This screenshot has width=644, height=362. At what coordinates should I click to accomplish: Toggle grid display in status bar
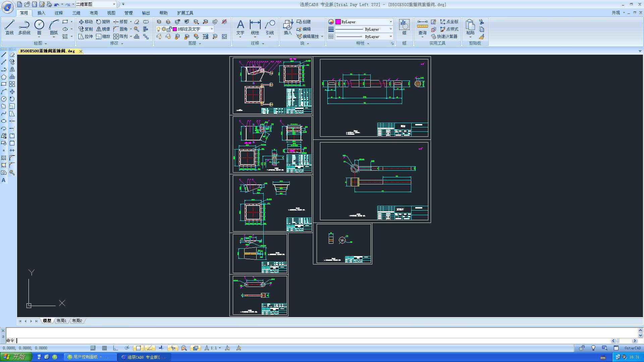[105, 348]
